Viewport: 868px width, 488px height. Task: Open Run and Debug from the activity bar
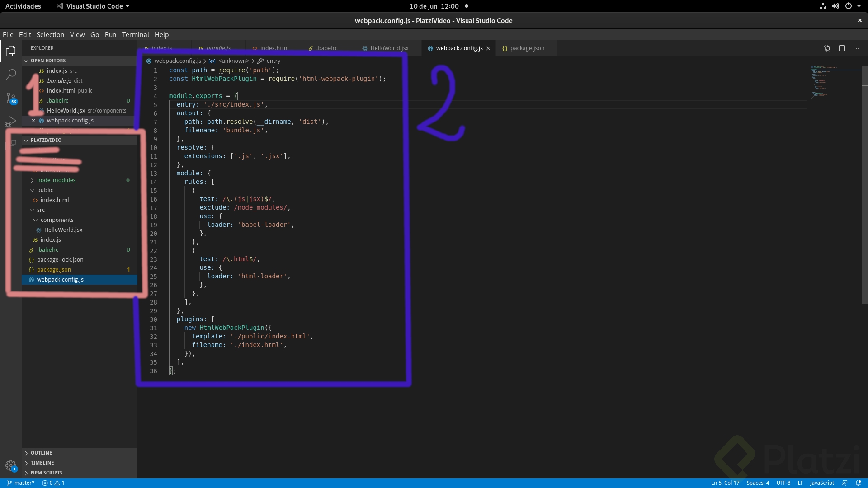click(10, 121)
